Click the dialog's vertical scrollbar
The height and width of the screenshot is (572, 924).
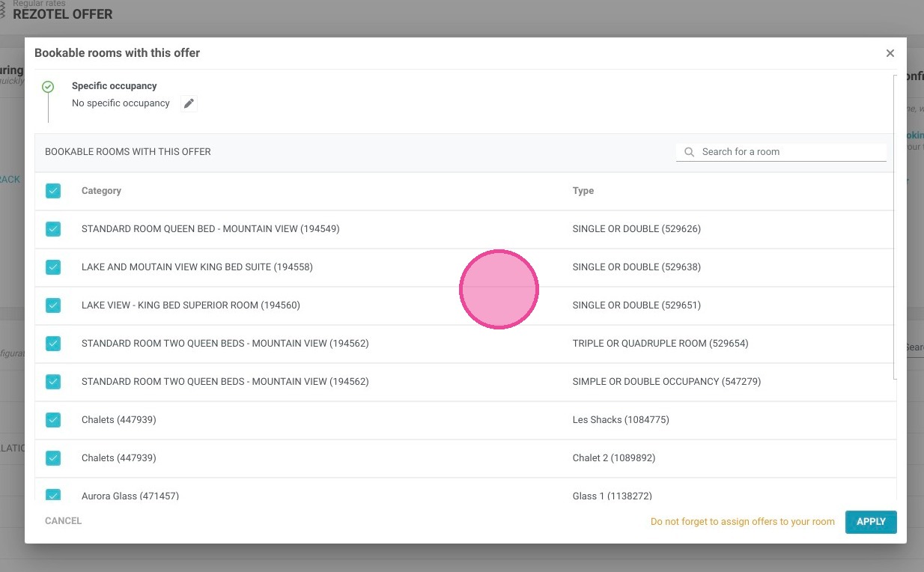[x=895, y=226]
